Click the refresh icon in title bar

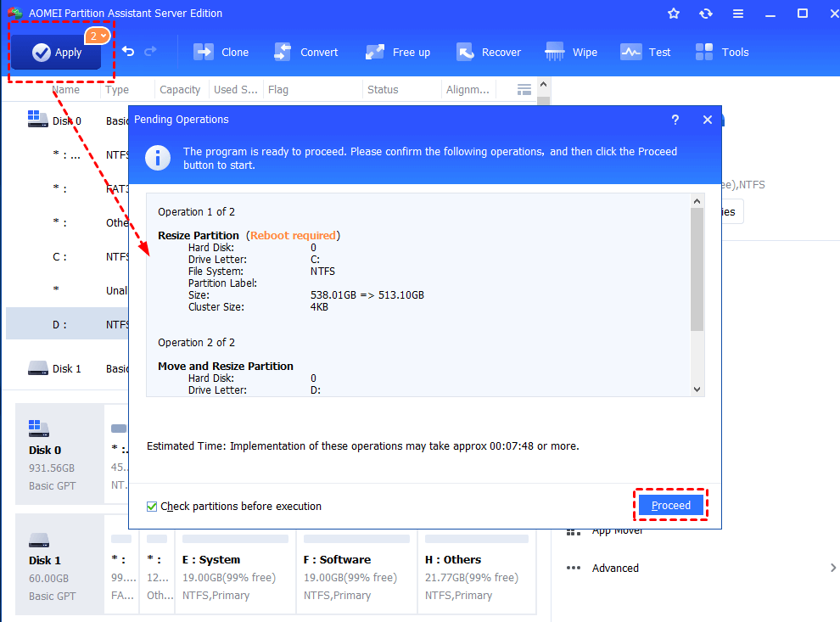[706, 14]
